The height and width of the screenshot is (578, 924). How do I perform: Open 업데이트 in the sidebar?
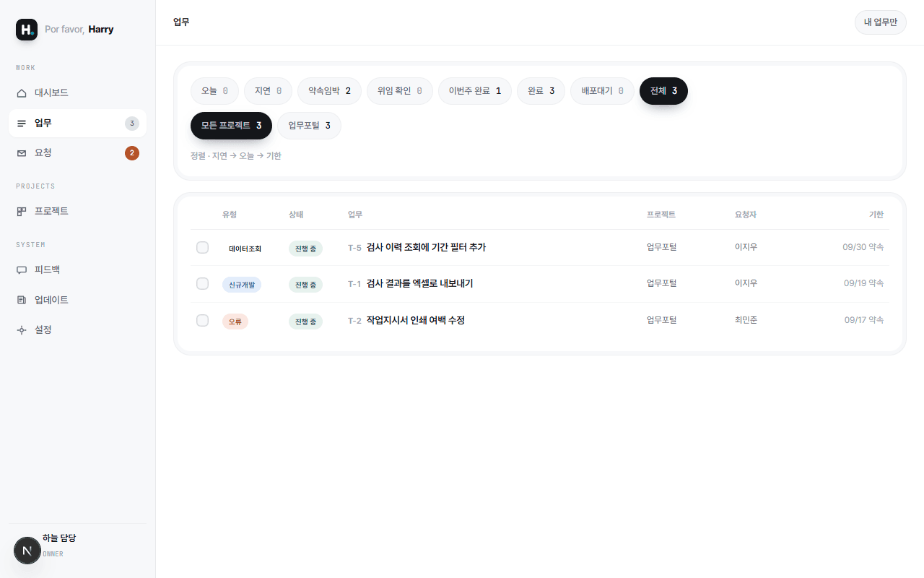pos(77,300)
